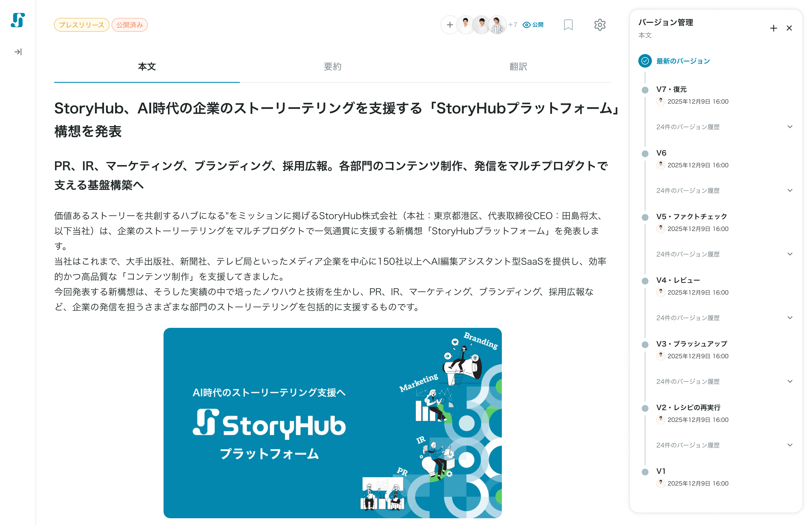
Task: Click the 公開済み status badge
Action: pyautogui.click(x=130, y=25)
